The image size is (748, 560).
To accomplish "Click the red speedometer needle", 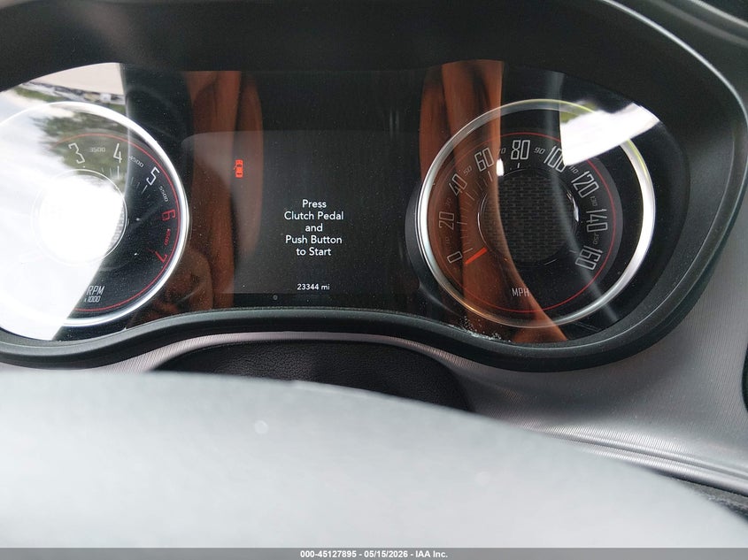I will pos(475,256).
